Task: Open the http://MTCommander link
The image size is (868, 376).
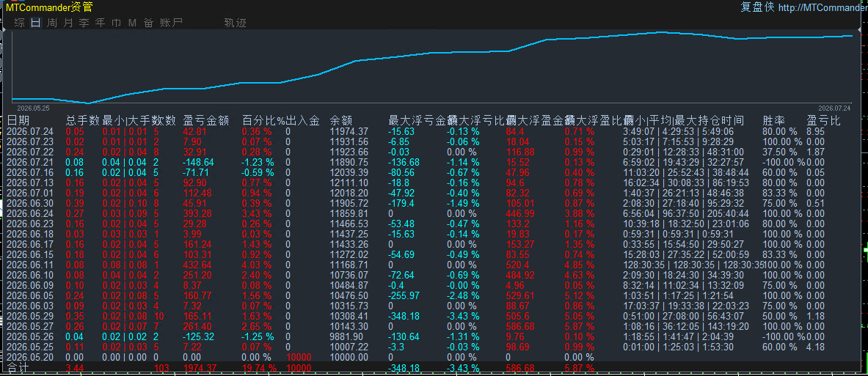Action: coord(823,7)
